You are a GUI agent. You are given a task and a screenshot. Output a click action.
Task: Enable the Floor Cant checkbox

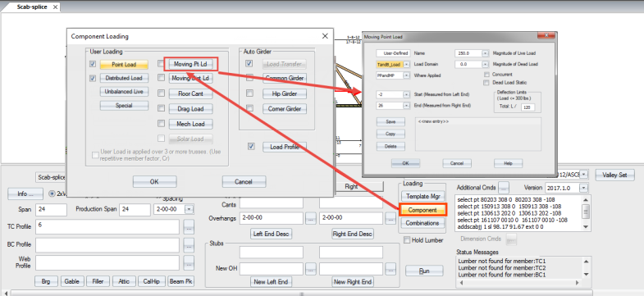[161, 93]
